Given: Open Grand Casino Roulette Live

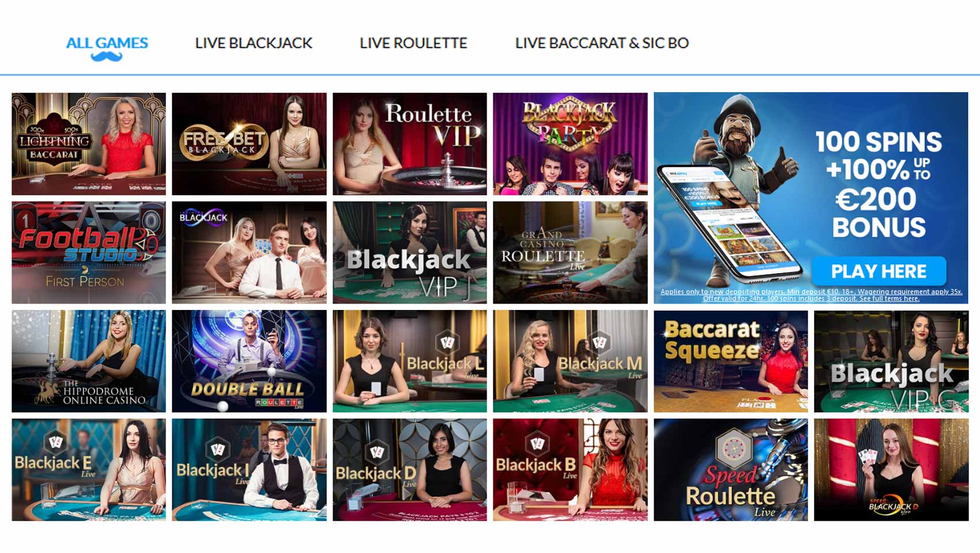Looking at the screenshot, I should pyautogui.click(x=570, y=252).
